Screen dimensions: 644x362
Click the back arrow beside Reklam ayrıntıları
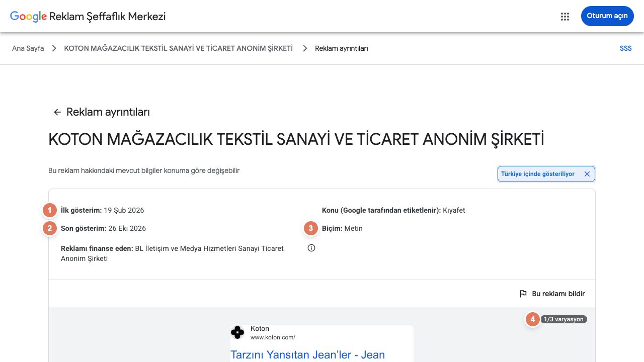pyautogui.click(x=57, y=112)
